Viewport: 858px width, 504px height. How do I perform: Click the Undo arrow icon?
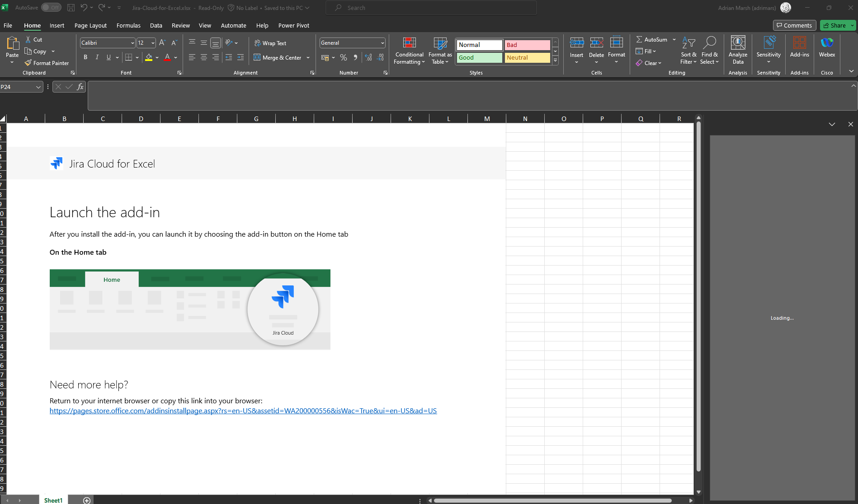(84, 8)
